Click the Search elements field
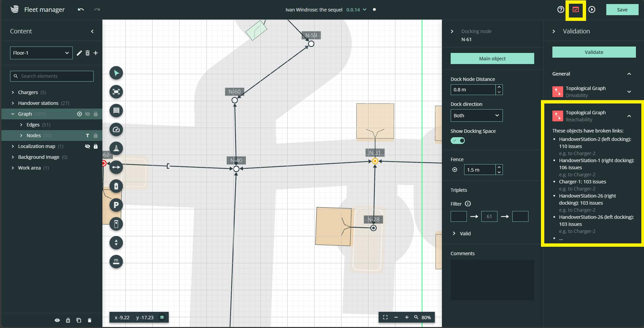 click(x=52, y=76)
